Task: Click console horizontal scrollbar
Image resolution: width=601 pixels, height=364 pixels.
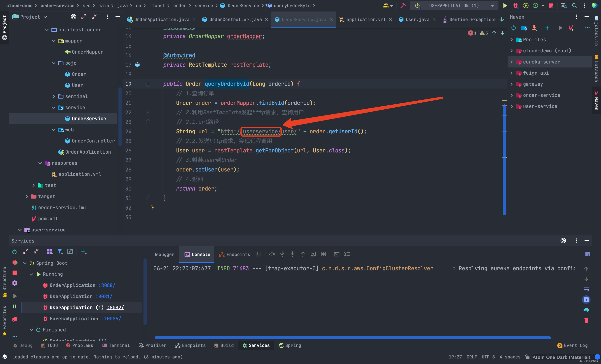Action: click(352, 338)
